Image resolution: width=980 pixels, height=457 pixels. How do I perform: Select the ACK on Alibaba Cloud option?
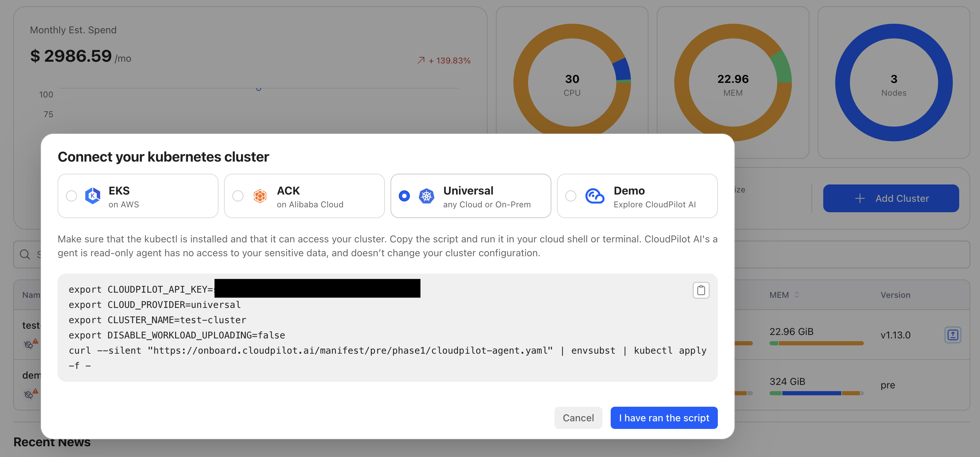point(238,196)
